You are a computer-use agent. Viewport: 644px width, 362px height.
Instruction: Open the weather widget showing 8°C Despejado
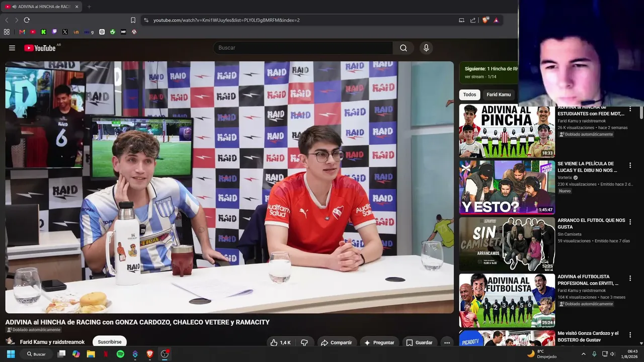click(x=542, y=354)
